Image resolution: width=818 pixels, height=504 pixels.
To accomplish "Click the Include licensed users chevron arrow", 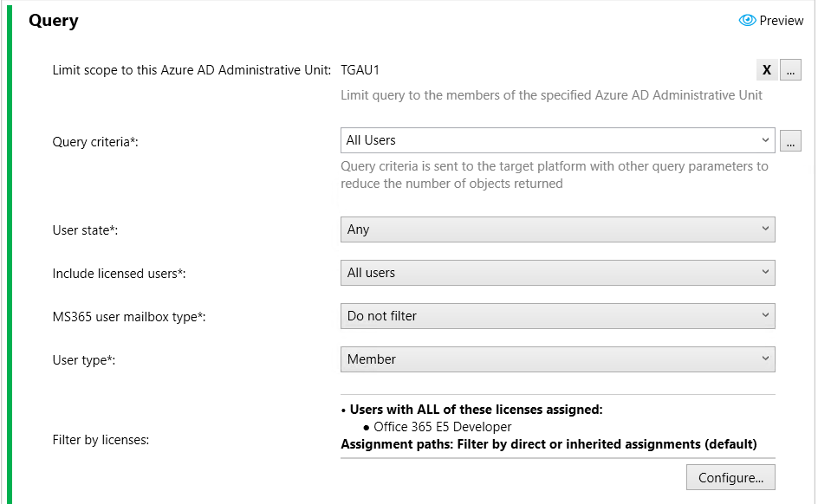I will point(765,272).
